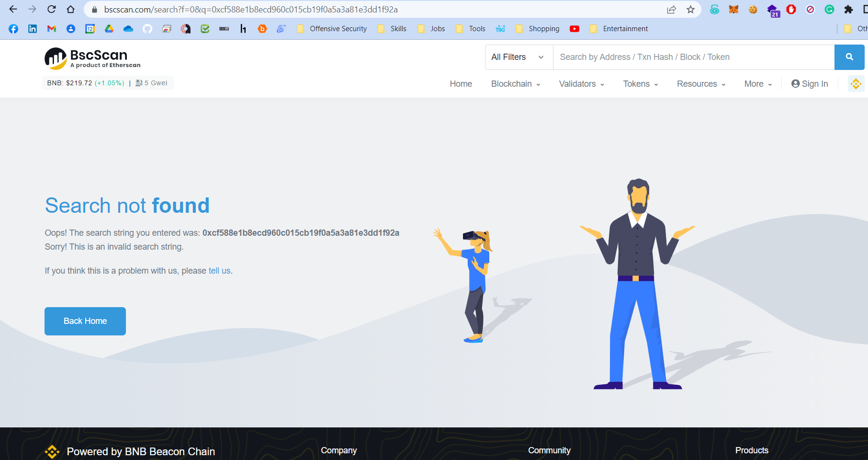Bookmark this page with the star
Viewport: 868px width, 460px height.
point(690,10)
